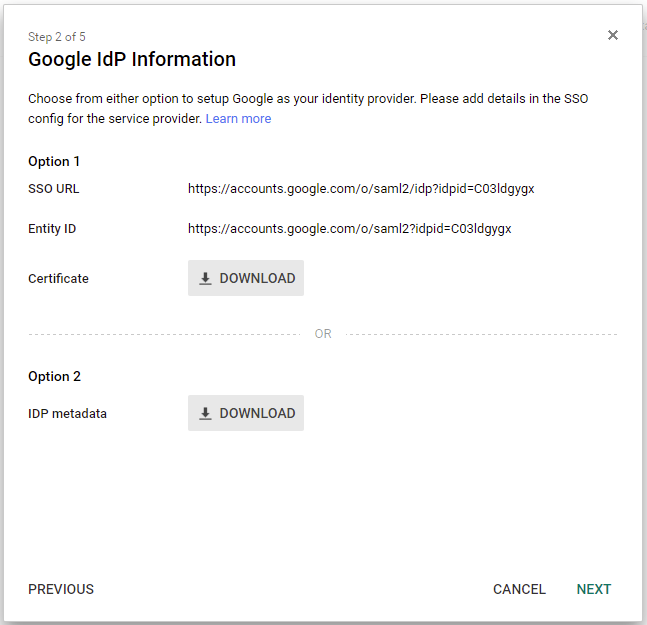Click the Step 2 of 5 indicator
647x625 pixels.
[x=57, y=37]
